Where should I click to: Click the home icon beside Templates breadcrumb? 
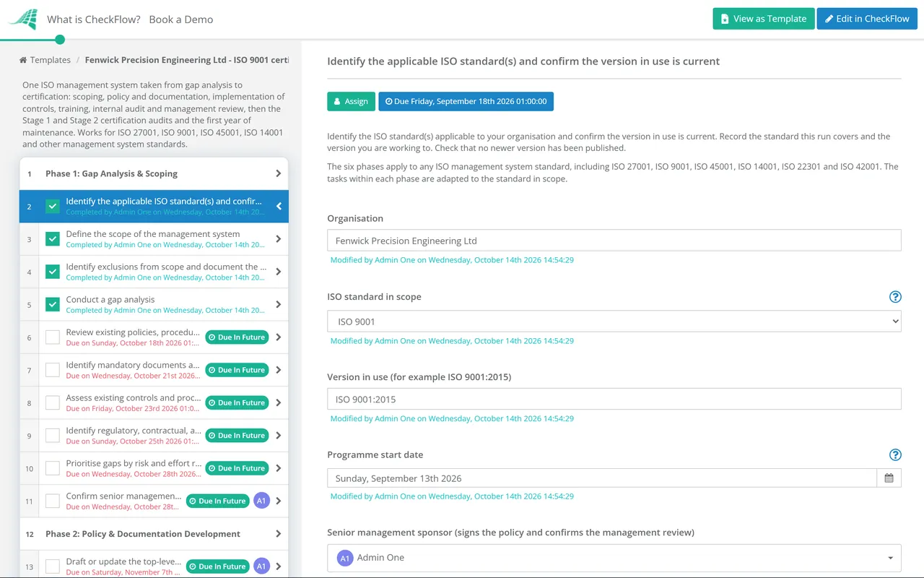[23, 60]
